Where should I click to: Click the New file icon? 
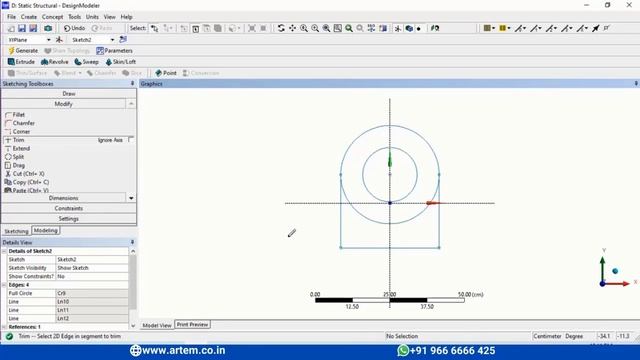pos(11,28)
